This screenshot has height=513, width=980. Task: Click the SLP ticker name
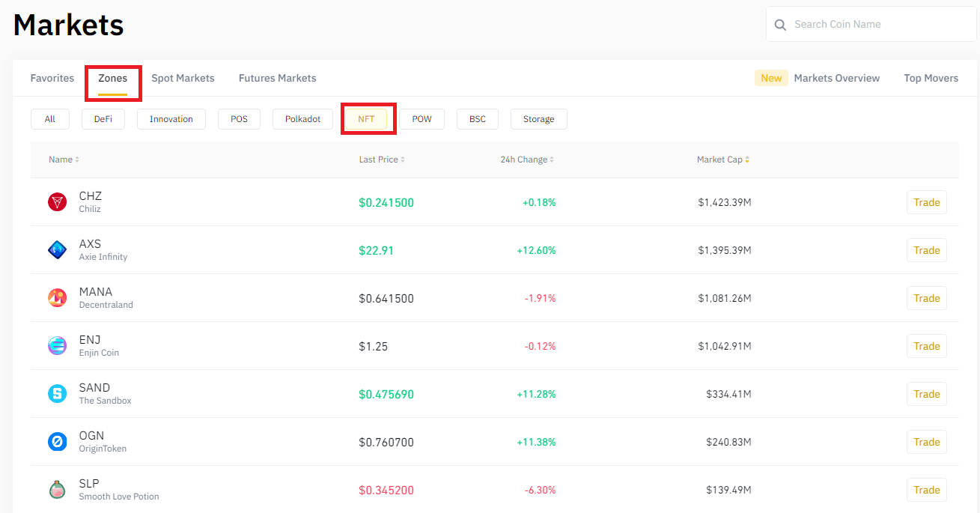89,484
